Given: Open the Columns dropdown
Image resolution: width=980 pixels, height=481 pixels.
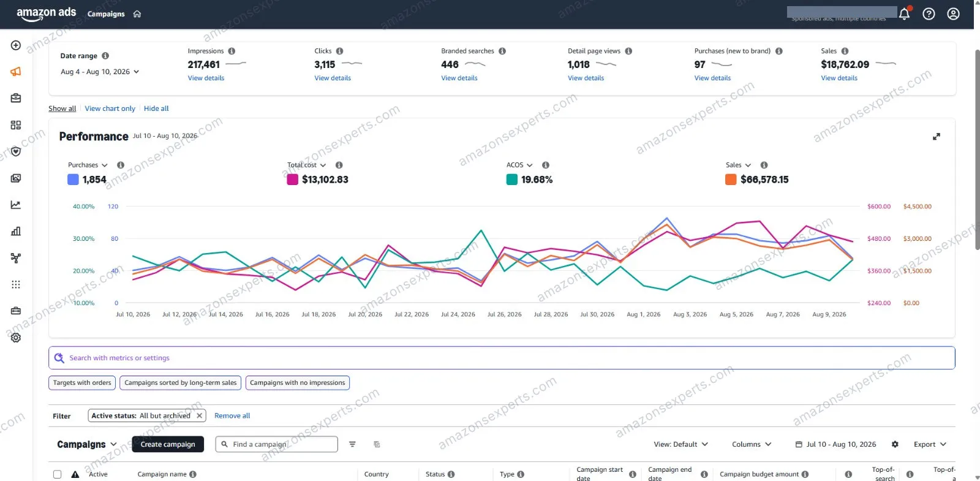Looking at the screenshot, I should [x=752, y=444].
